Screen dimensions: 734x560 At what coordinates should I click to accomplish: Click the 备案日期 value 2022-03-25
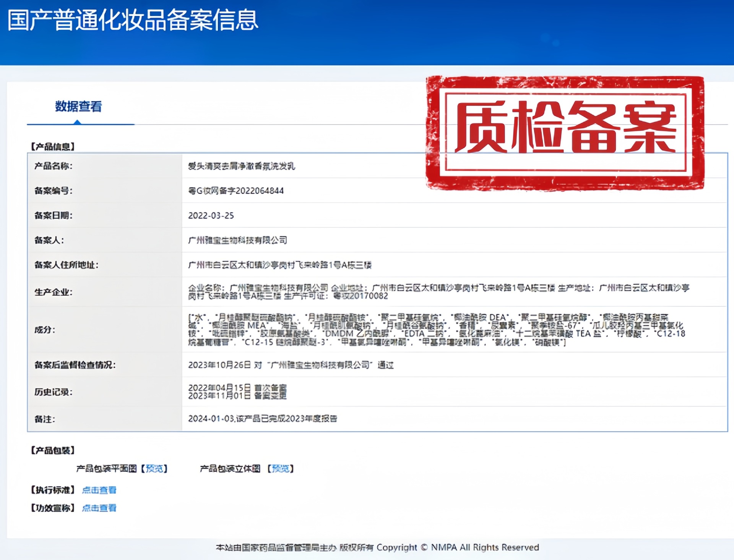(x=211, y=215)
